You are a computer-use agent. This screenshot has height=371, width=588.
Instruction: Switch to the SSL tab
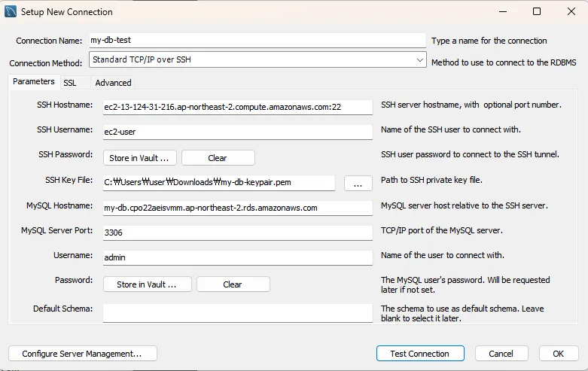(69, 83)
